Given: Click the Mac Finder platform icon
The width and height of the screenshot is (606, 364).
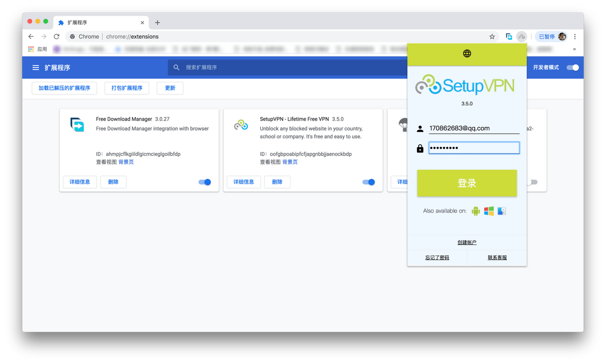Looking at the screenshot, I should tap(501, 211).
